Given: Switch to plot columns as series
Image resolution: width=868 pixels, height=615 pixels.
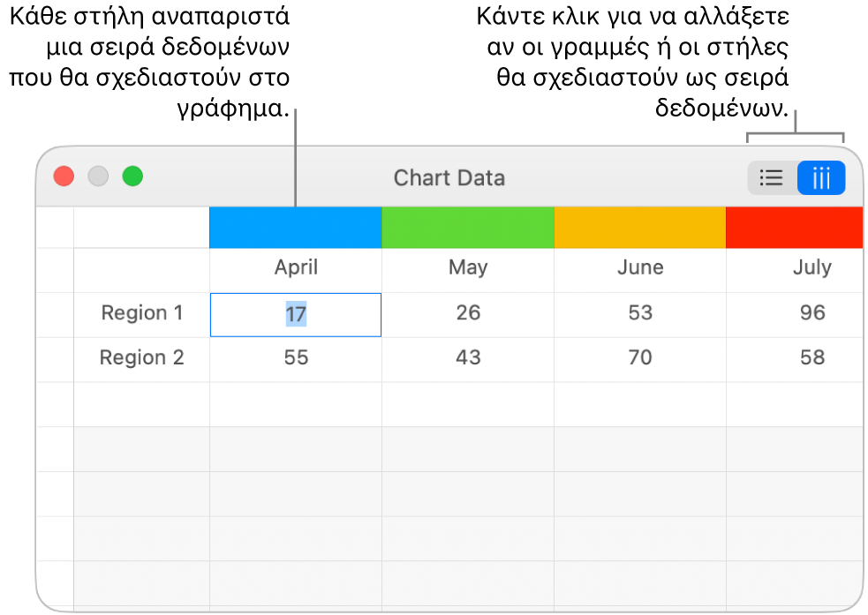Looking at the screenshot, I should click(x=821, y=178).
